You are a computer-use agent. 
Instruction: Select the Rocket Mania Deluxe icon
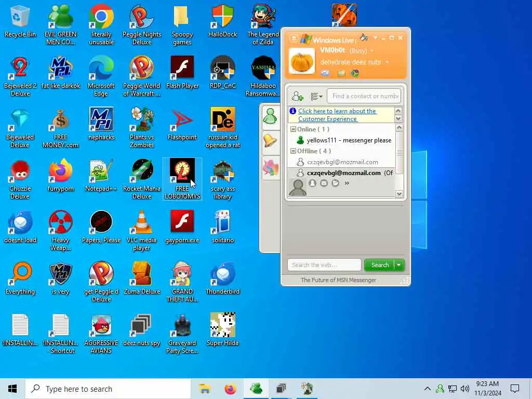[x=142, y=179]
